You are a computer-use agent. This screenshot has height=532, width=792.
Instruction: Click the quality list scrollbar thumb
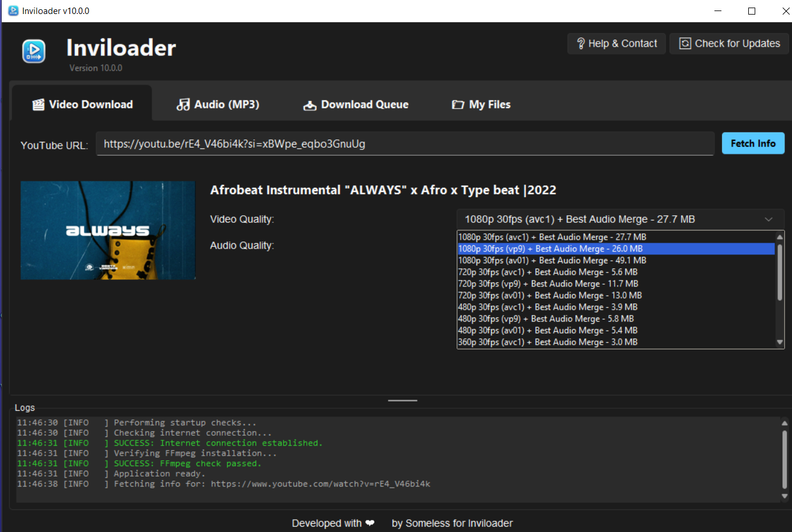[780, 272]
